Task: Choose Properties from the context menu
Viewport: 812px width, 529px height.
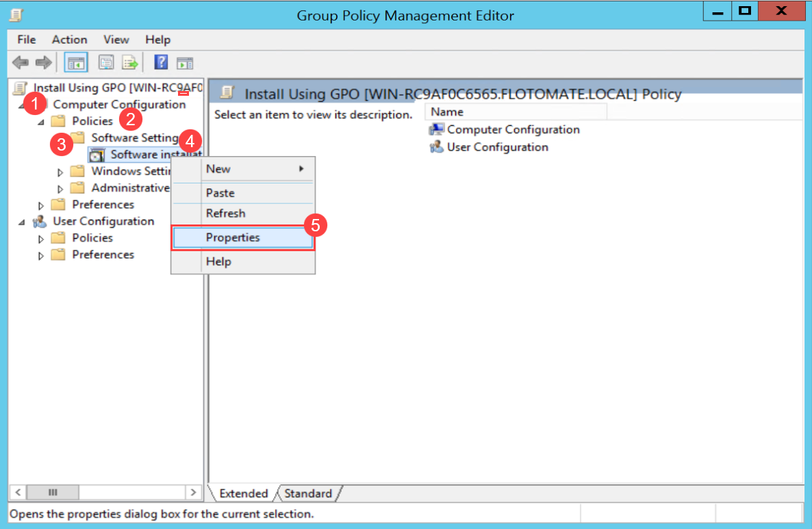Action: (233, 237)
